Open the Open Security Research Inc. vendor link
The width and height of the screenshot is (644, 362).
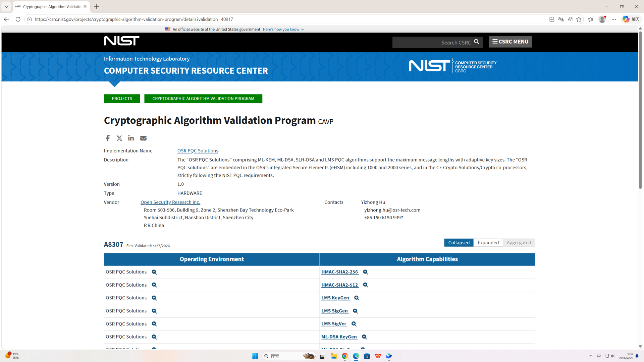[170, 202]
